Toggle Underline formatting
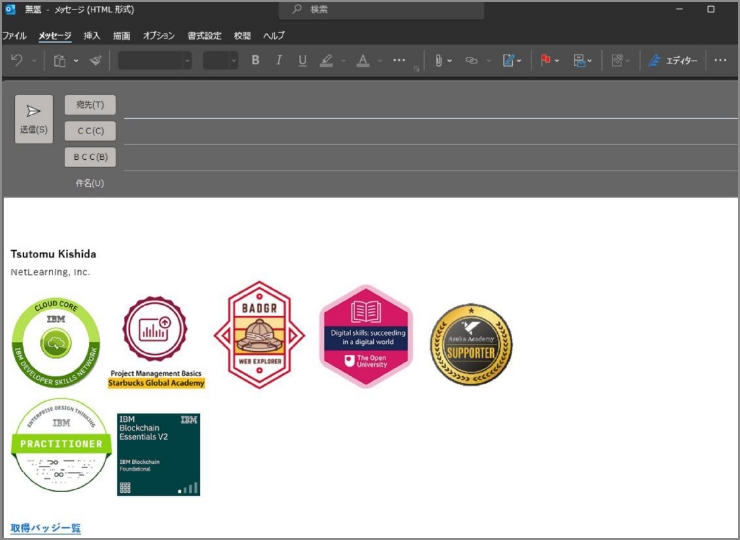The height and width of the screenshot is (540, 740). [x=303, y=60]
